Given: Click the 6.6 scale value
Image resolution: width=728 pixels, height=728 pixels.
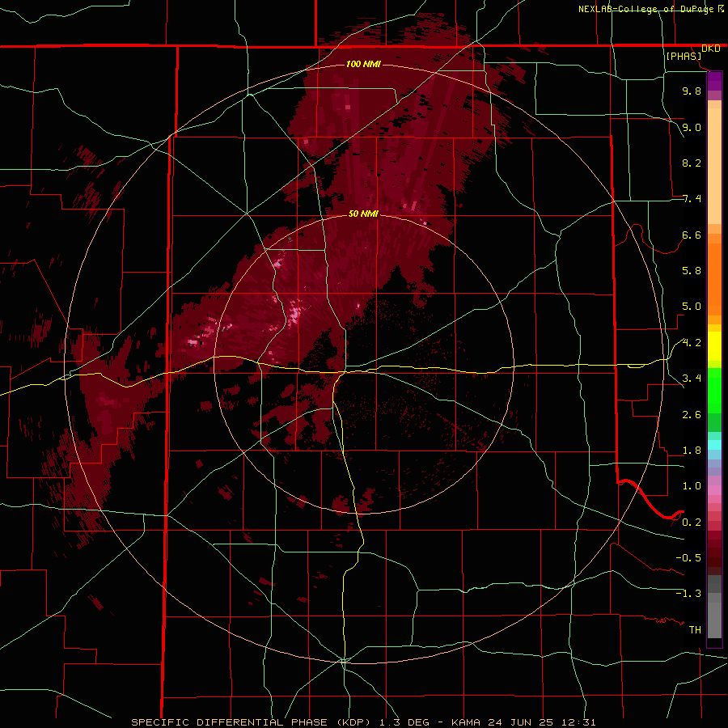Looking at the screenshot, I should pyautogui.click(x=692, y=235).
